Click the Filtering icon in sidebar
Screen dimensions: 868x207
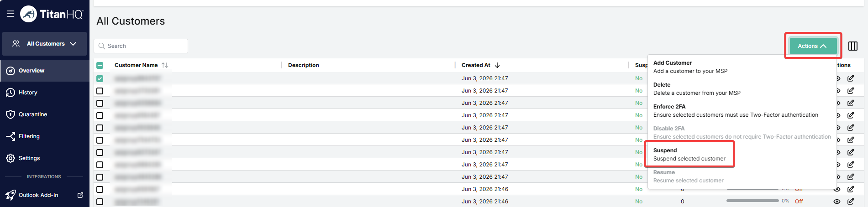pos(11,136)
